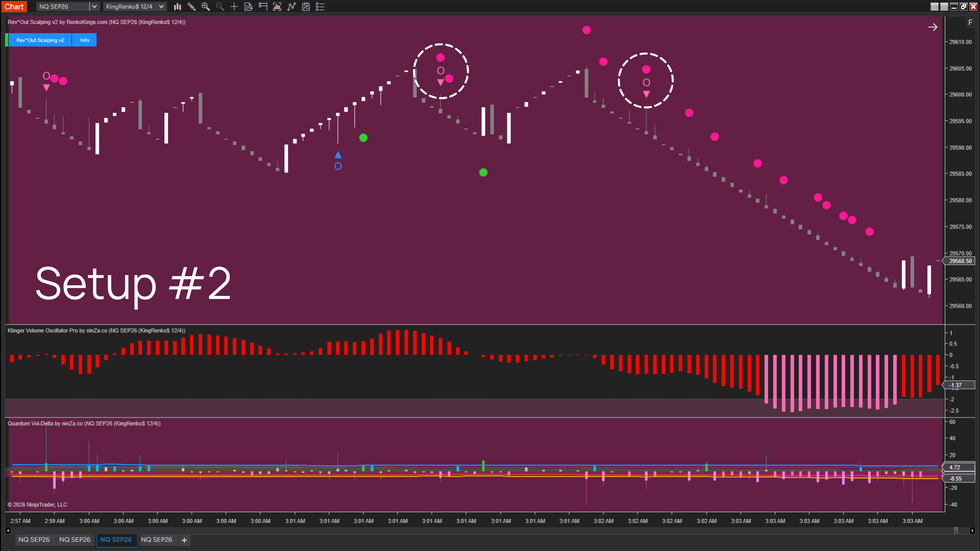Image resolution: width=980 pixels, height=551 pixels.
Task: Click the Vol-Delta value marker 4.72
Action: coord(959,467)
